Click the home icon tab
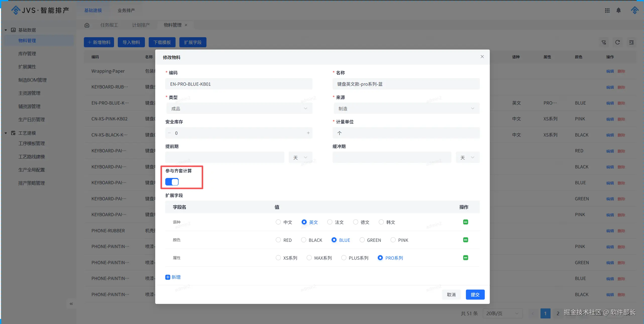 [x=87, y=25]
